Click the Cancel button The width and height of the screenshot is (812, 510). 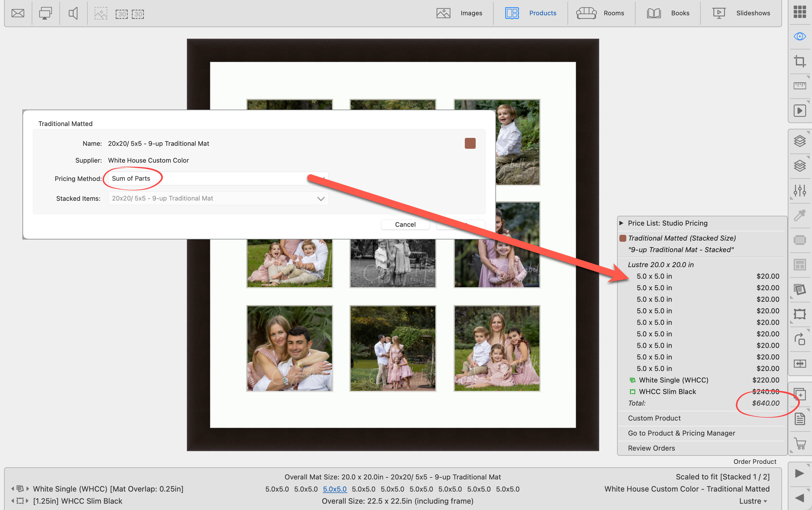point(405,225)
